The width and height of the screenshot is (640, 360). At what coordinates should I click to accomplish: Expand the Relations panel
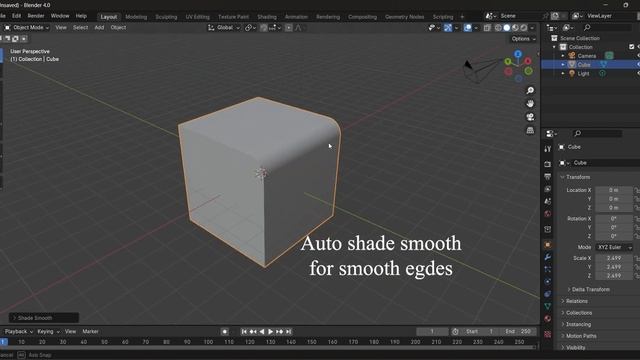576,301
